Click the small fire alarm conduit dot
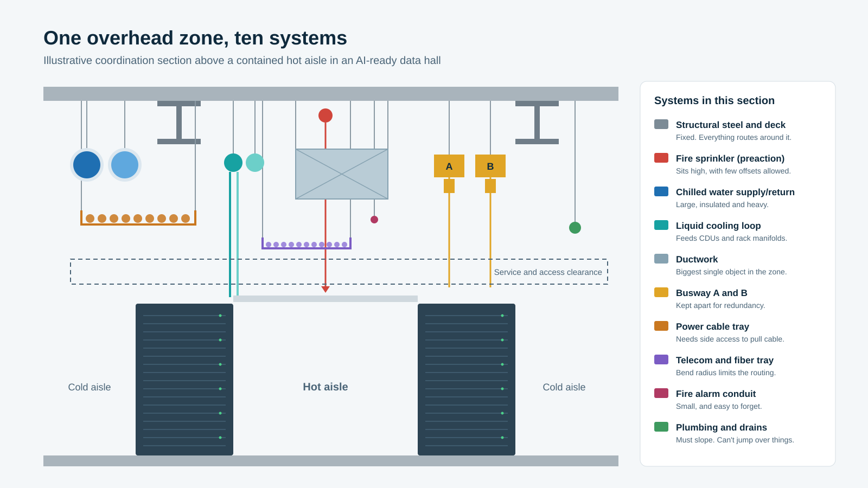The width and height of the screenshot is (868, 488). tap(374, 220)
